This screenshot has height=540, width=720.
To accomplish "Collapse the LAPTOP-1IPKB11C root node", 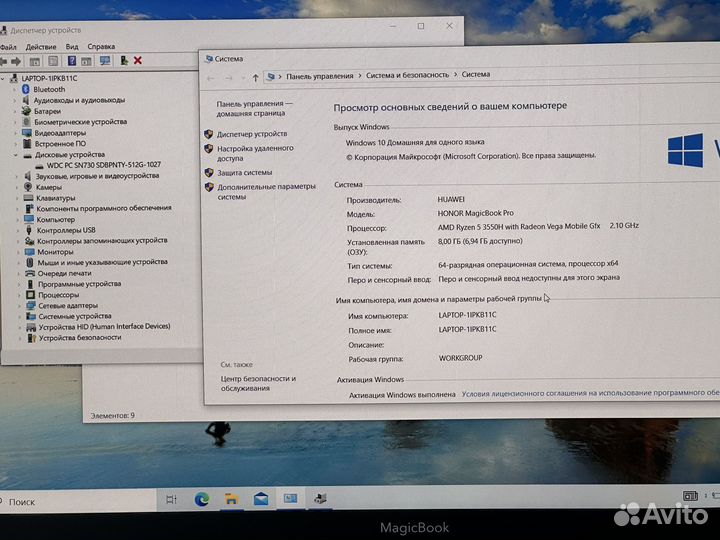I will 3,79.
